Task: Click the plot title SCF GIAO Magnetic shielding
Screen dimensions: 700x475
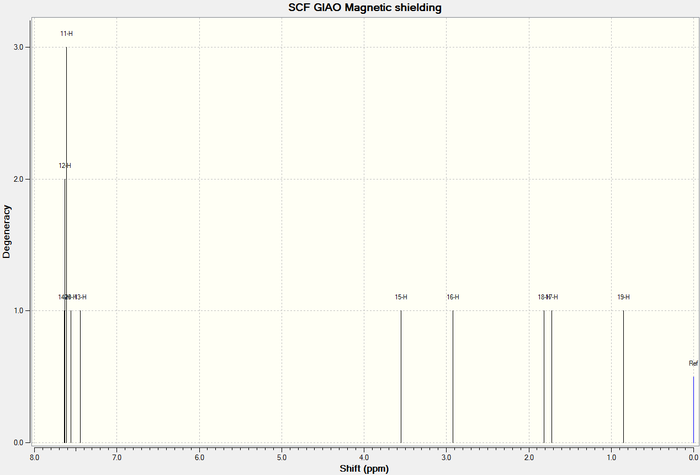Action: (x=365, y=8)
